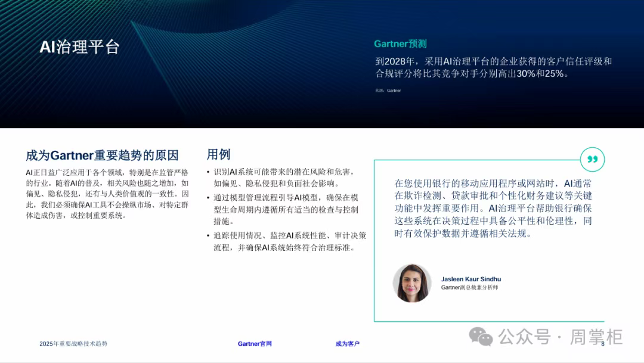Click the 成为客户 link in footer
The image size is (644, 363).
coord(347,344)
